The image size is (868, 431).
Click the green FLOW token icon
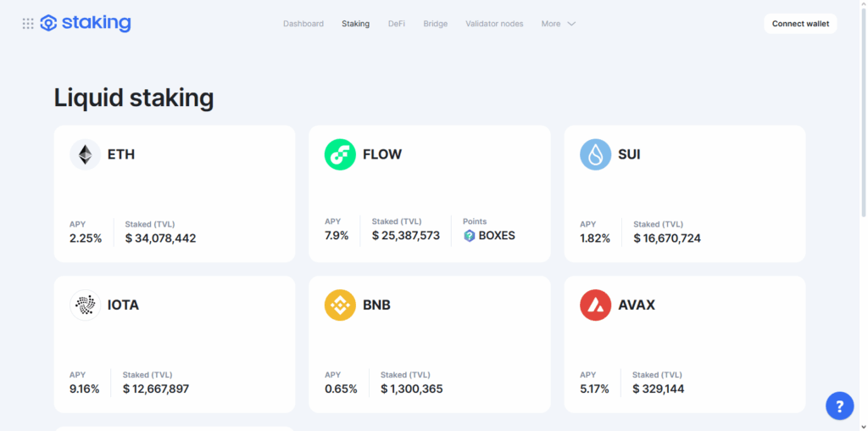pyautogui.click(x=340, y=154)
